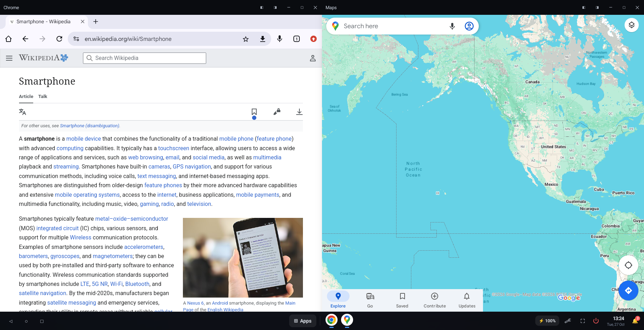Image resolution: width=644 pixels, height=330 pixels.
Task: Select the Article tab
Action: pos(26,96)
